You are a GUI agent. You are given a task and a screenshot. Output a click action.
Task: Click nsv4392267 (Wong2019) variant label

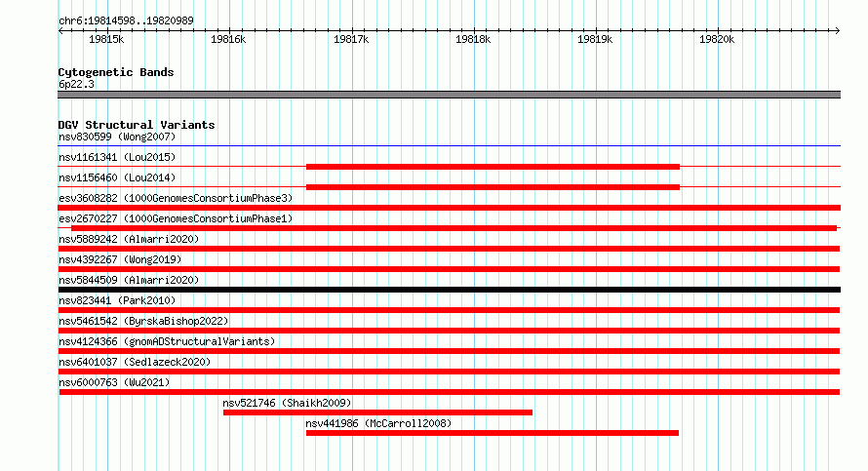coord(120,259)
